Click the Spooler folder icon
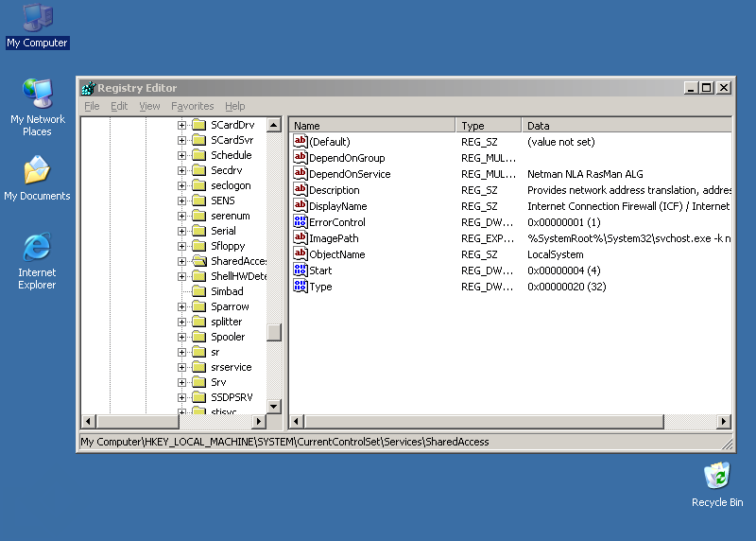Image resolution: width=756 pixels, height=541 pixels. 199,337
